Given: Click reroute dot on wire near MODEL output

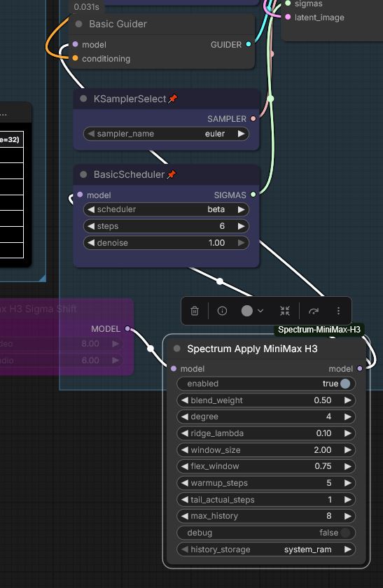Looking at the screenshot, I should tap(151, 349).
